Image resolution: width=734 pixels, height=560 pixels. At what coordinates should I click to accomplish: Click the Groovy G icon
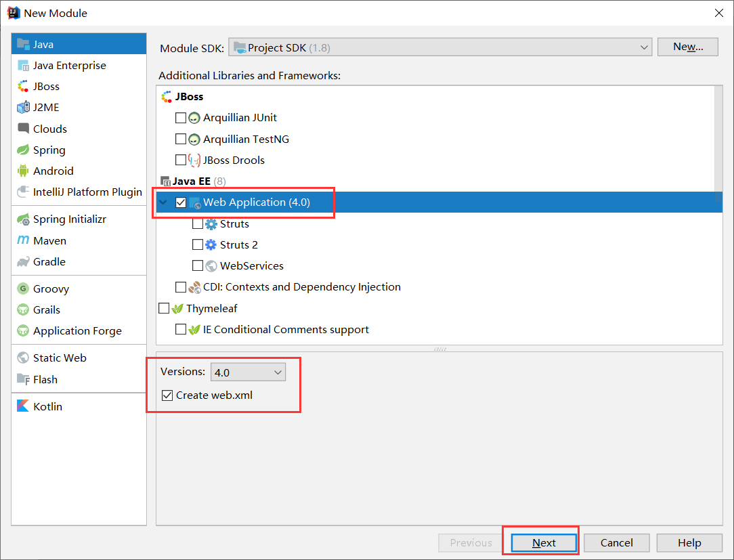[23, 288]
